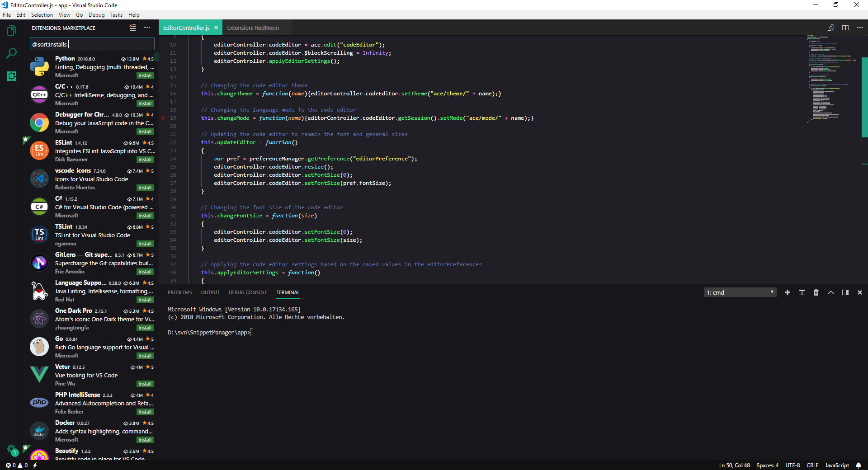Open the Extensions view icon
The height and width of the screenshot is (470, 868).
[11, 76]
